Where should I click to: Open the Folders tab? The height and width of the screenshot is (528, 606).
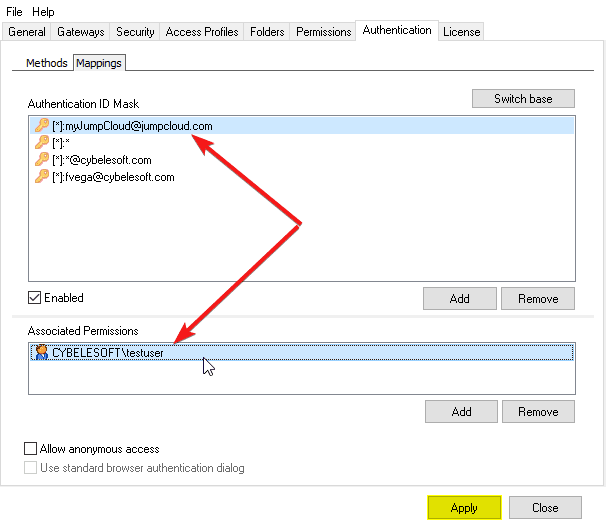coord(267,32)
